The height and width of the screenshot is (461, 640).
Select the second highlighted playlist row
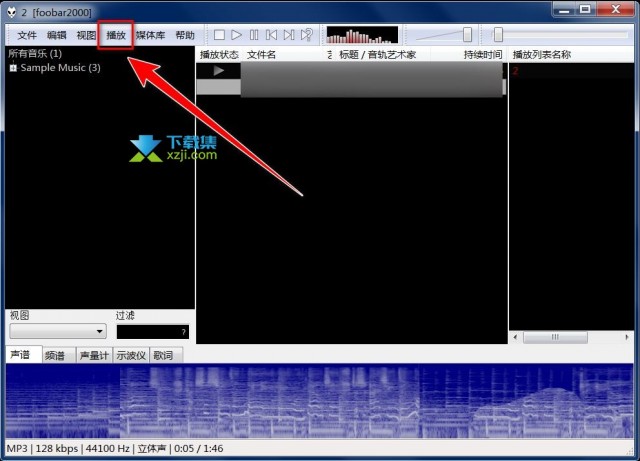pyautogui.click(x=351, y=87)
